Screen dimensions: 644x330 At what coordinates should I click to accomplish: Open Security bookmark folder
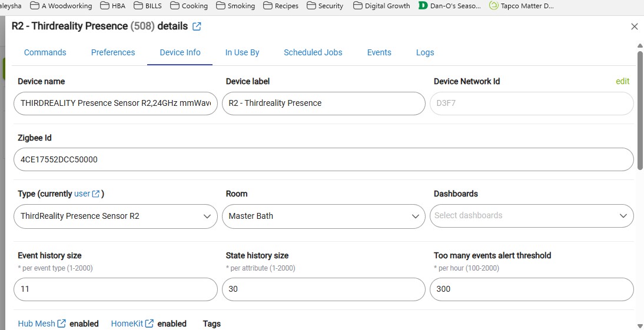325,6
